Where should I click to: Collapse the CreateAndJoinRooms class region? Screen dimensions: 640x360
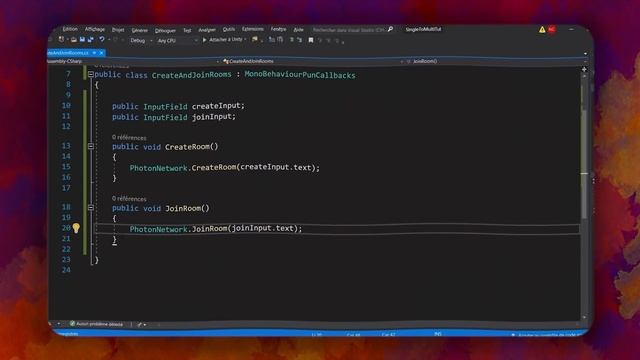[91, 74]
